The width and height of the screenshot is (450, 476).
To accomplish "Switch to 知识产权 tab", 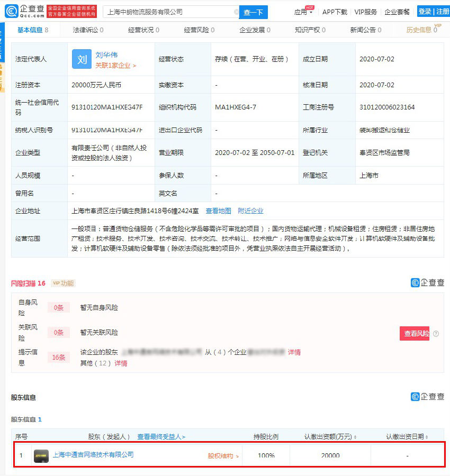I will coord(310,30).
